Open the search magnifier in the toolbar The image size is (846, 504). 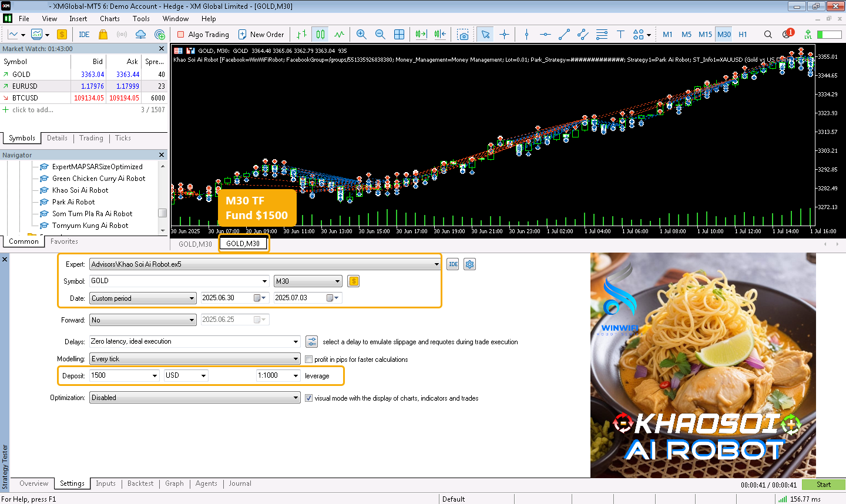tap(768, 35)
